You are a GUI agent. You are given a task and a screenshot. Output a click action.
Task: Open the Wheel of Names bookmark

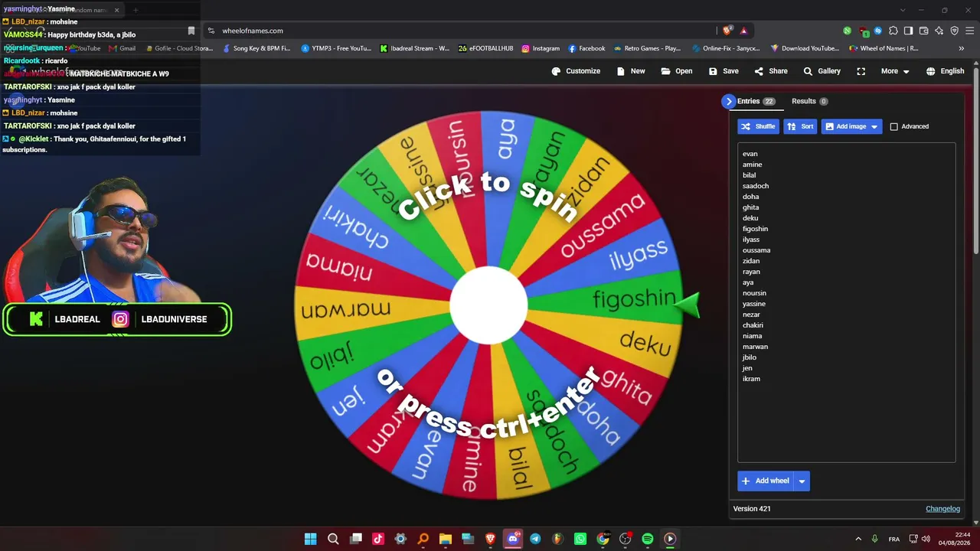coord(884,48)
